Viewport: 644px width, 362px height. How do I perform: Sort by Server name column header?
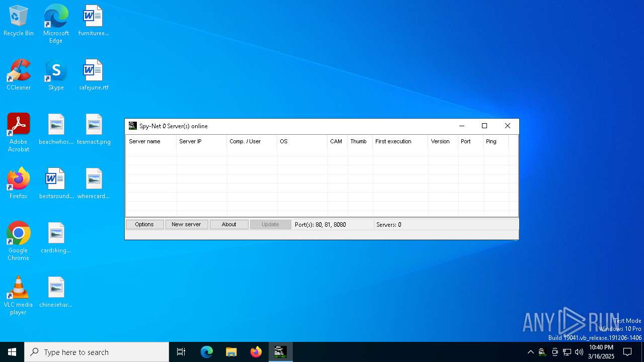click(151, 141)
